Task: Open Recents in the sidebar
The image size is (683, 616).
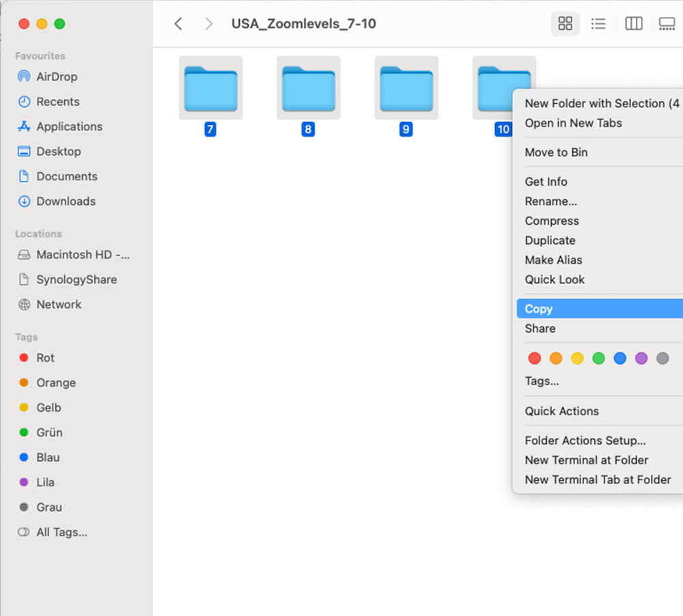Action: coord(57,102)
